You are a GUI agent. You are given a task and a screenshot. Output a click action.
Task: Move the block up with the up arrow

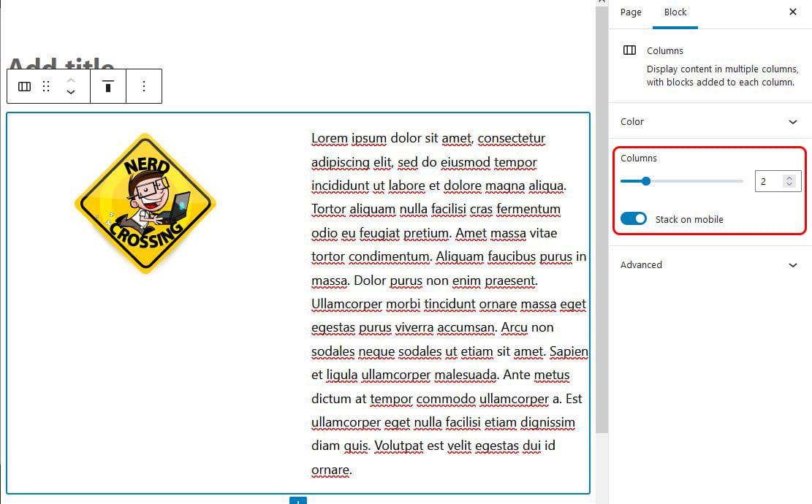(x=71, y=80)
